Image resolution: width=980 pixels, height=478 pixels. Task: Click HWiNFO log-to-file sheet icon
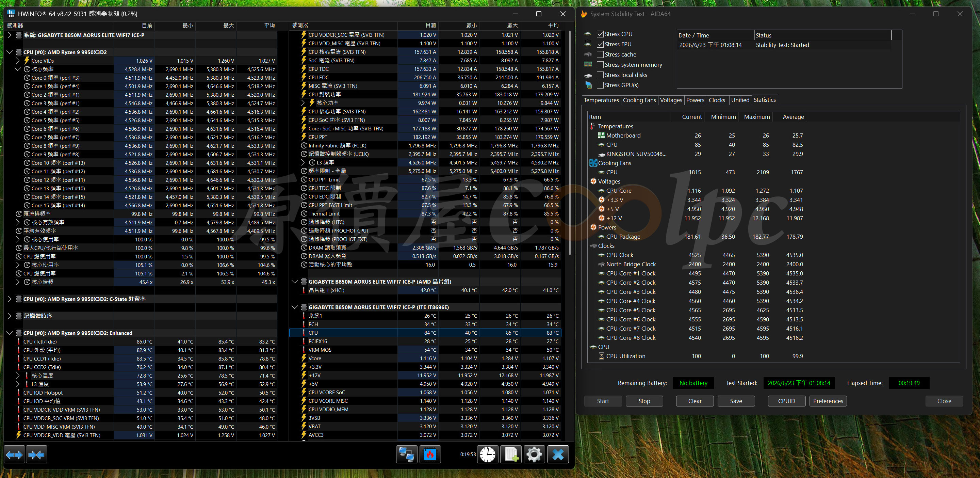pos(510,455)
